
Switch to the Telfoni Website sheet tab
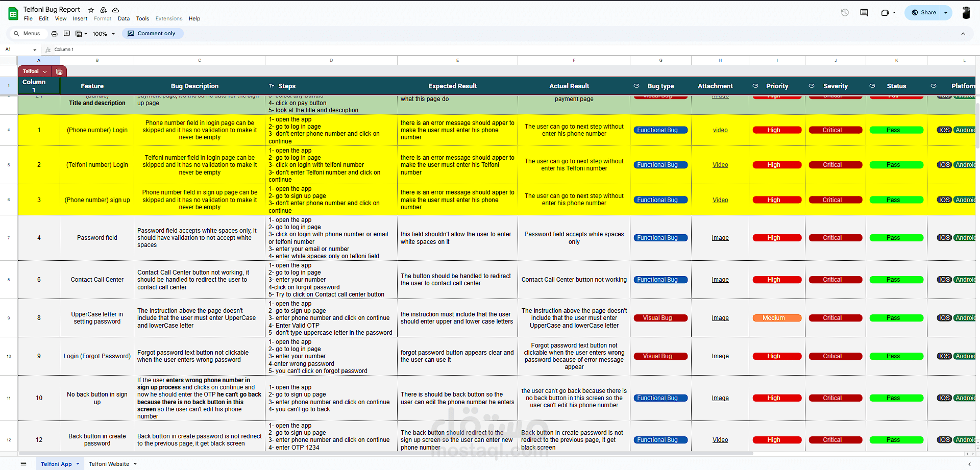109,464
